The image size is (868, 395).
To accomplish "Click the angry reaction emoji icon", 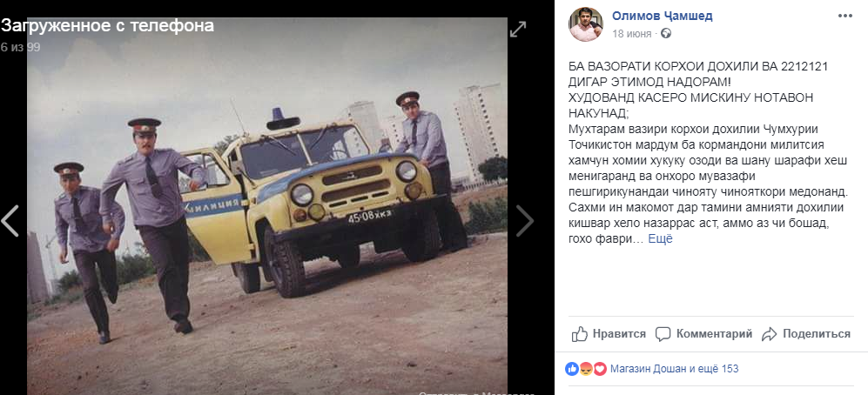I will 586,369.
